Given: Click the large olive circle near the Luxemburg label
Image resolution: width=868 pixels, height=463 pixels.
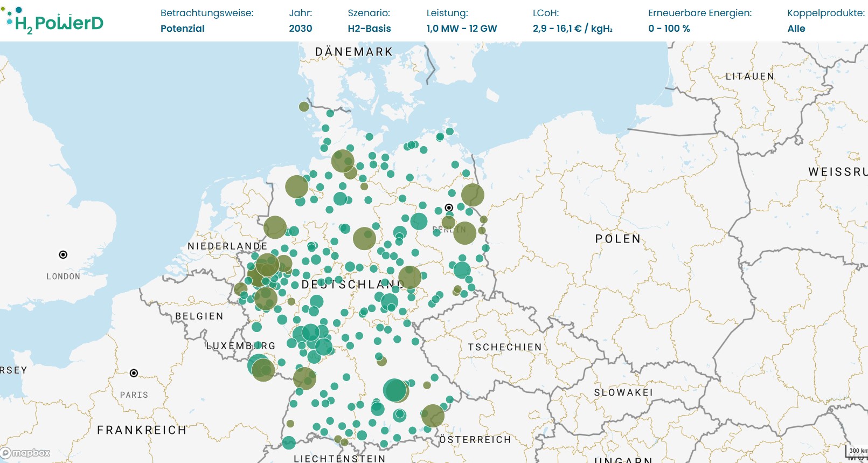Looking at the screenshot, I should coord(263,370).
